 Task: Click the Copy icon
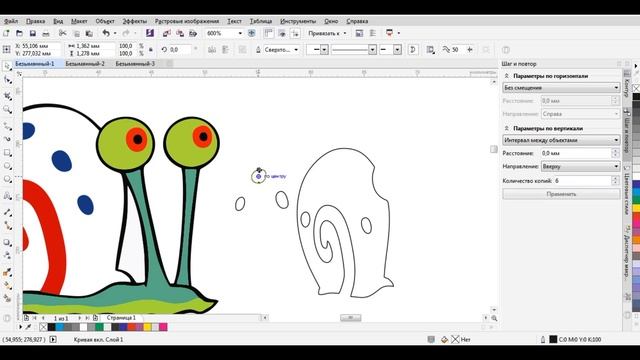[76, 33]
